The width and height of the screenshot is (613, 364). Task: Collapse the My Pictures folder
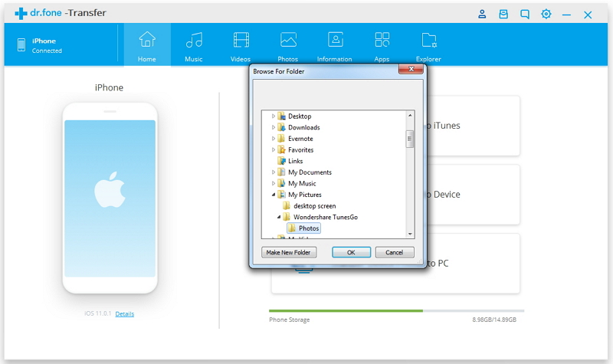(274, 195)
